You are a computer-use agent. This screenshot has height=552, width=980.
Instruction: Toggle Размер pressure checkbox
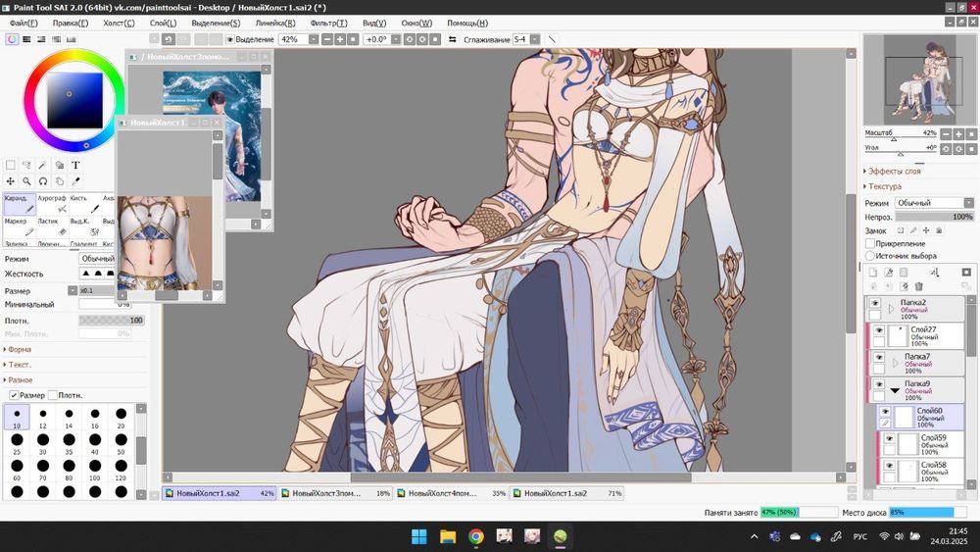pos(14,395)
